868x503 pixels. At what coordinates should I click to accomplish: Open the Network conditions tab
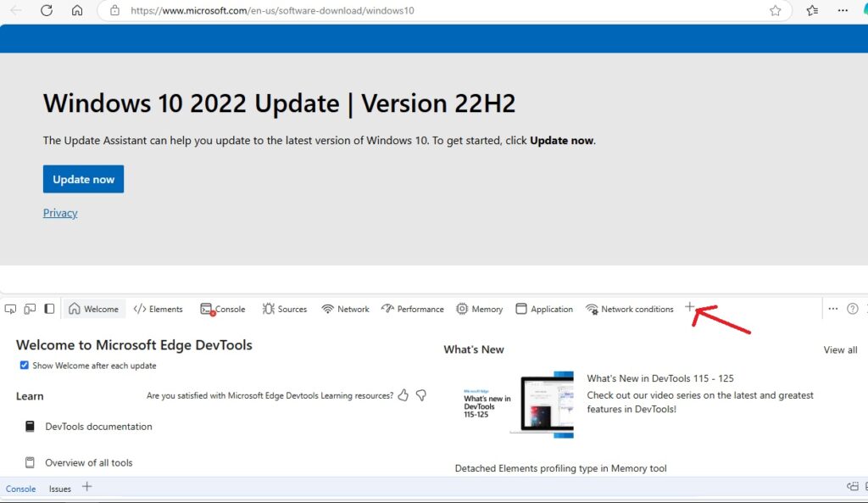(x=630, y=309)
